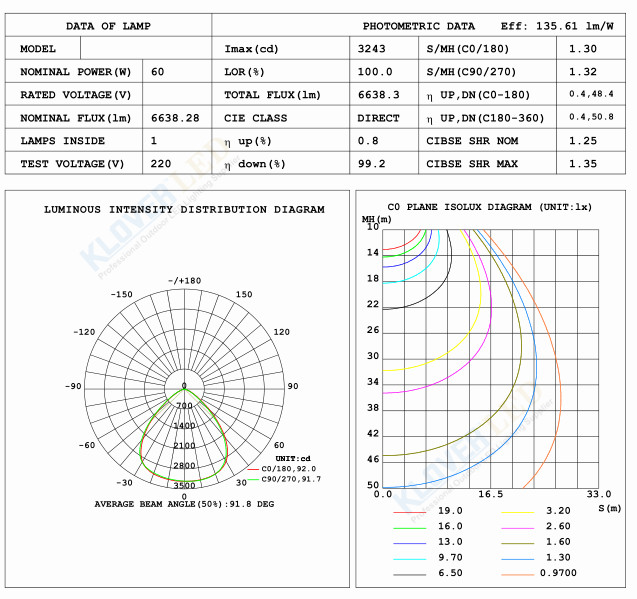
Task: Select the C90/270,91.7 legend entry
Action: (x=284, y=479)
